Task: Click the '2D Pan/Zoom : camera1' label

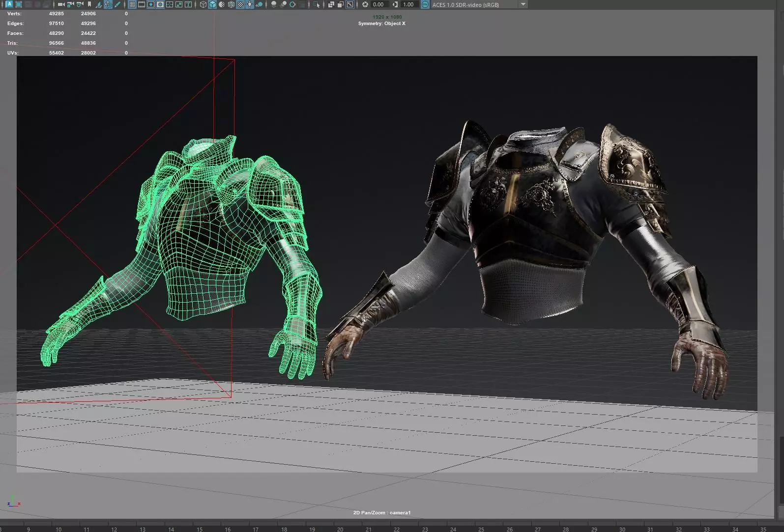Action: 382,513
